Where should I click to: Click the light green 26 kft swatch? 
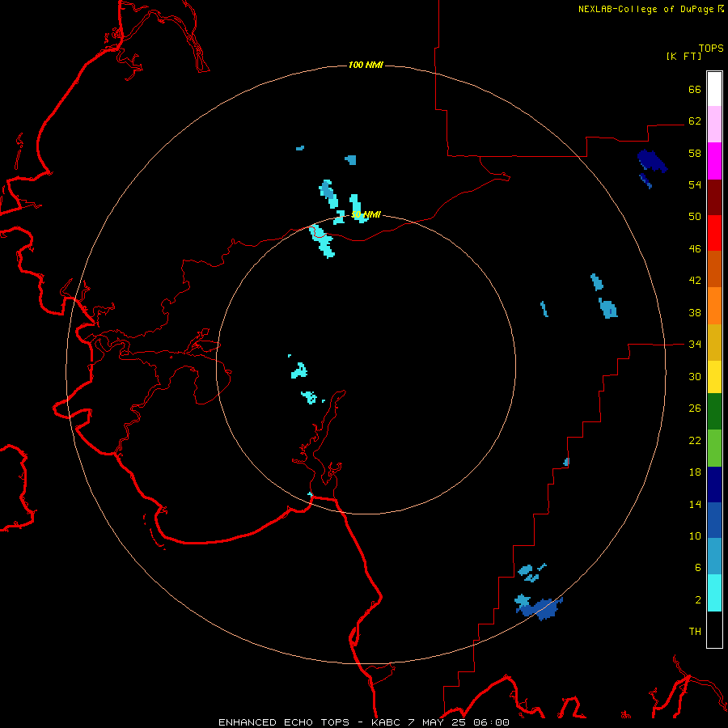click(714, 448)
